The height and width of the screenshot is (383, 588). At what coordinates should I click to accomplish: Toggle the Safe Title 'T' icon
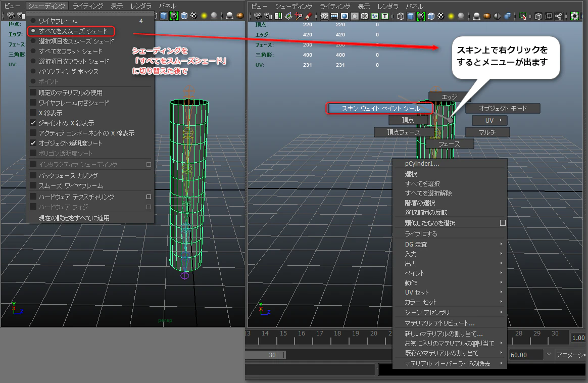tap(385, 16)
